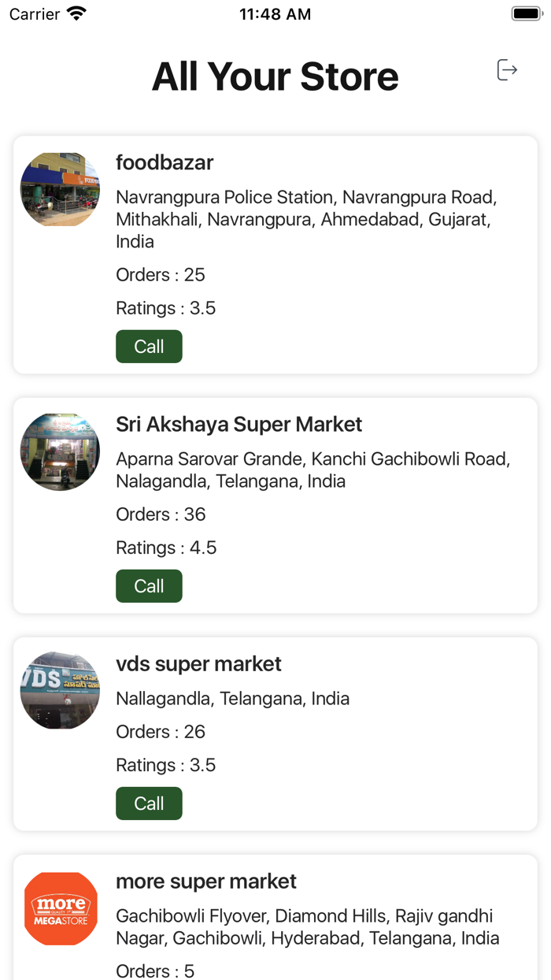Call Sri Akshaya Super Market
This screenshot has width=551, height=980.
[x=149, y=586]
